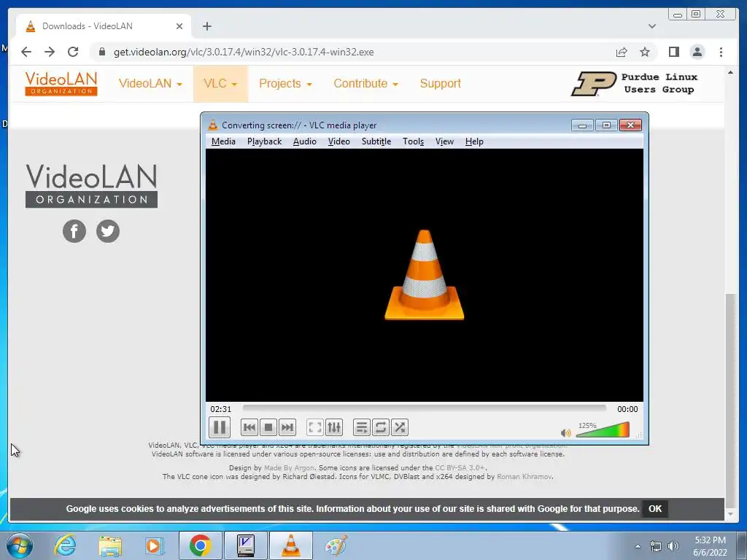Pause playback in VLC
747x560 pixels.
pyautogui.click(x=220, y=427)
